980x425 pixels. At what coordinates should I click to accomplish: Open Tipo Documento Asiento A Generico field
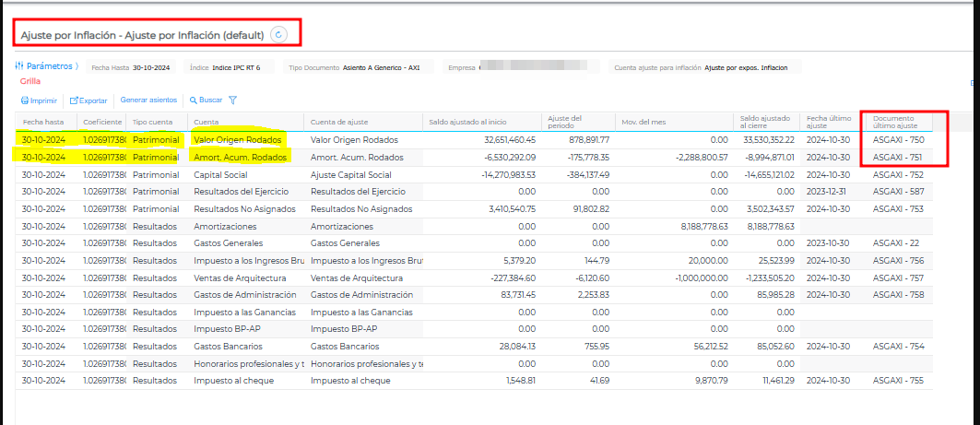(x=381, y=67)
